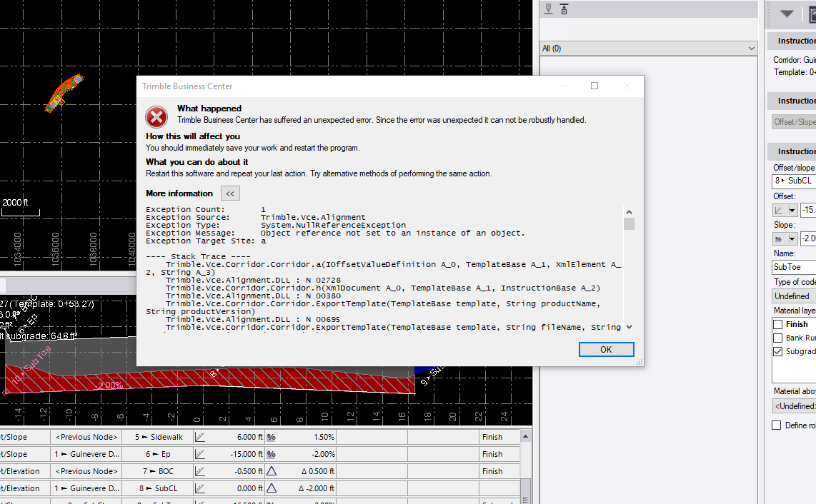Click the '8 SubCL' reference node field
This screenshot has width=816, height=504.
[x=794, y=181]
